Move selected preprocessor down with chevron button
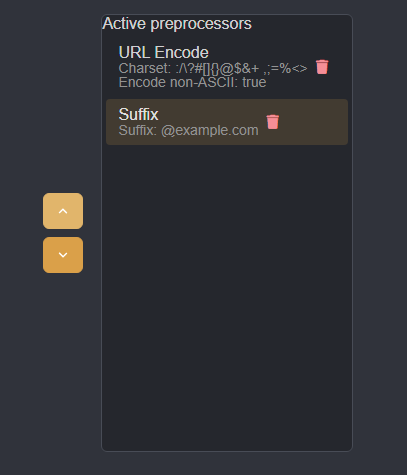The height and width of the screenshot is (475, 407). [63, 255]
